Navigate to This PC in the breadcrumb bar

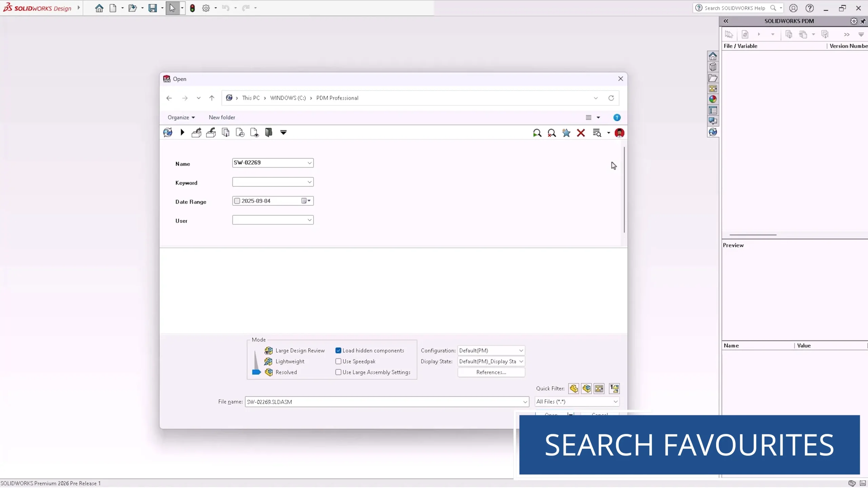coord(251,98)
